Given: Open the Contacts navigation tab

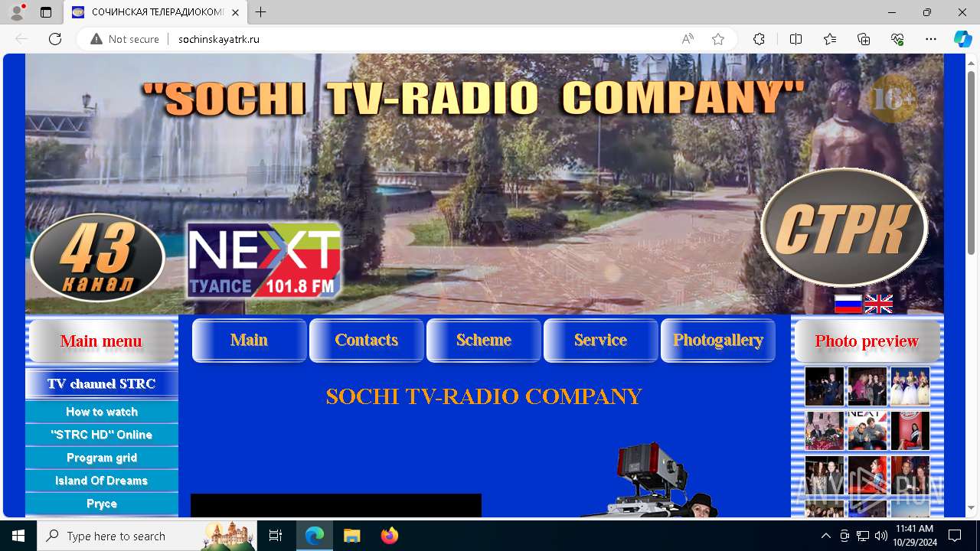Looking at the screenshot, I should (x=367, y=340).
